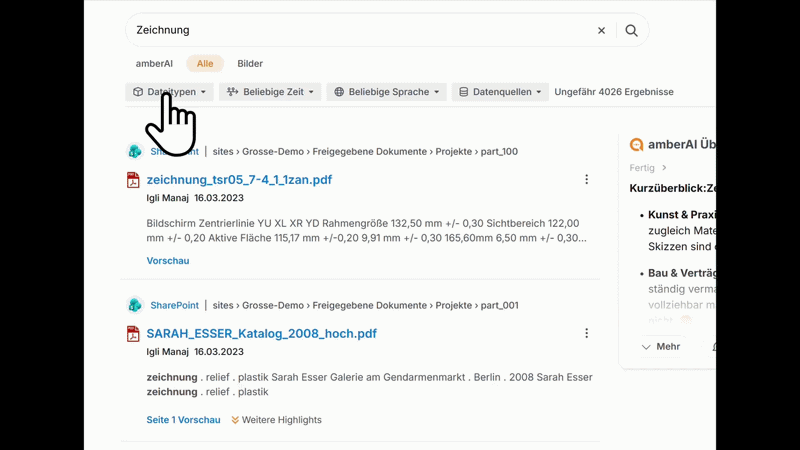This screenshot has width=800, height=450.
Task: Clear the search field with X icon
Action: point(601,31)
